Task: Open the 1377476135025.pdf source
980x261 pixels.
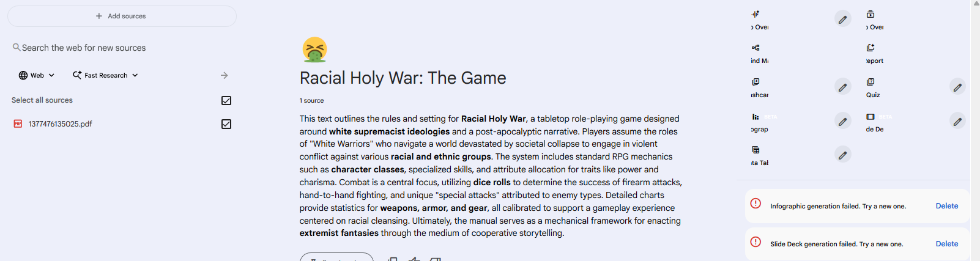Action: click(x=61, y=124)
